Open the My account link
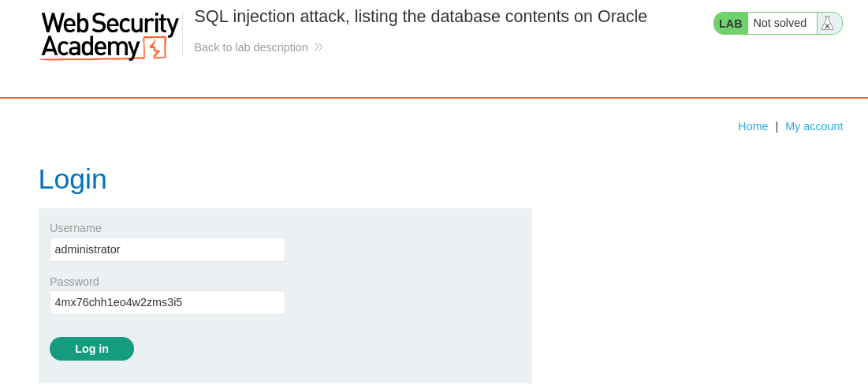868x389 pixels. pos(814,126)
